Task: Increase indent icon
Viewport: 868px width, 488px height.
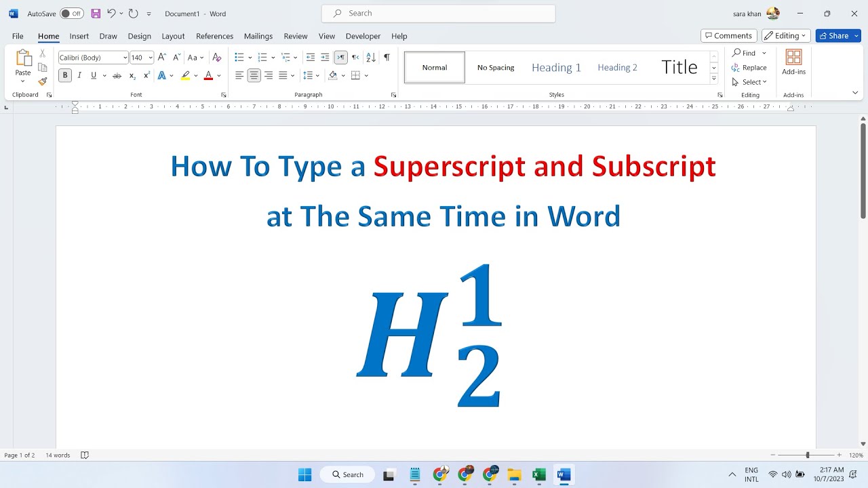Action: click(x=325, y=58)
